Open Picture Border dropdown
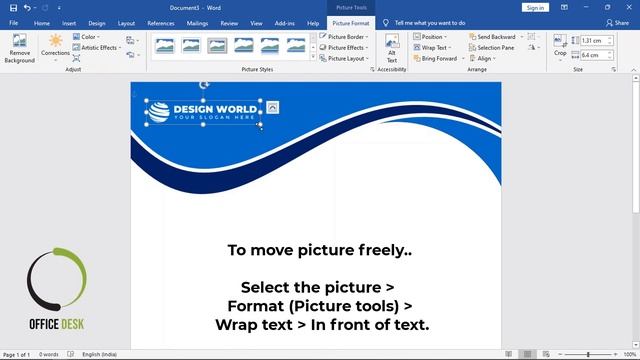The image size is (640, 360). pos(344,37)
